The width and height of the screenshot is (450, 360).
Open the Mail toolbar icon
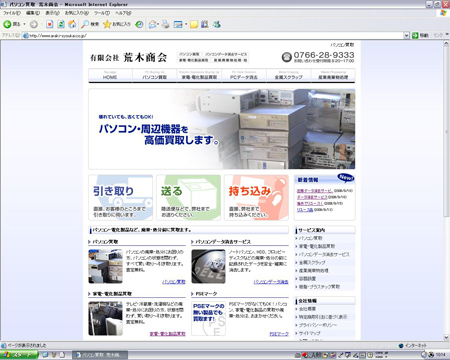pos(153,24)
